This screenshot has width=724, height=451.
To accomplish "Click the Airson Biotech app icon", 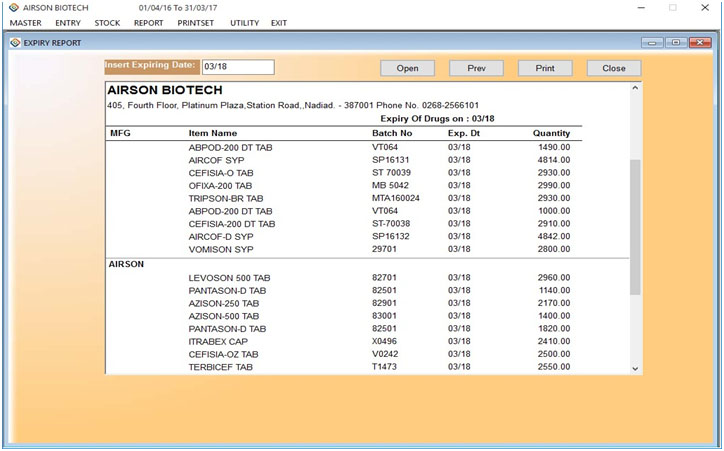I will pyautogui.click(x=12, y=7).
